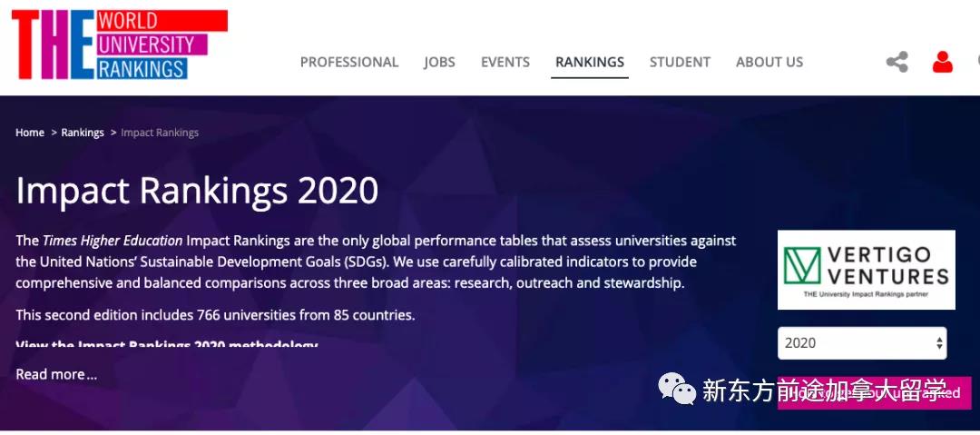Expand text with Read more link

56,374
